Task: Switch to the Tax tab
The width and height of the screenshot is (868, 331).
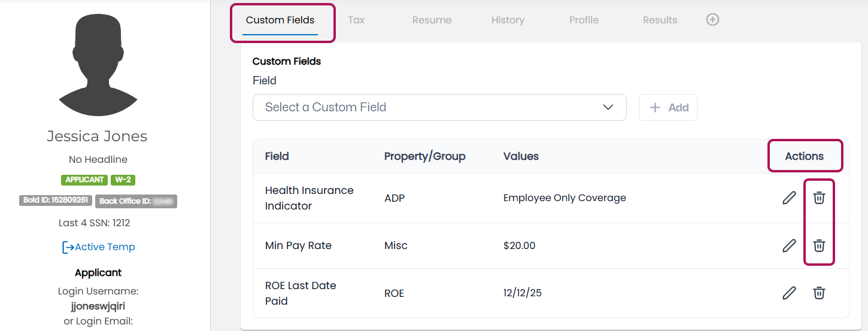Action: [356, 20]
